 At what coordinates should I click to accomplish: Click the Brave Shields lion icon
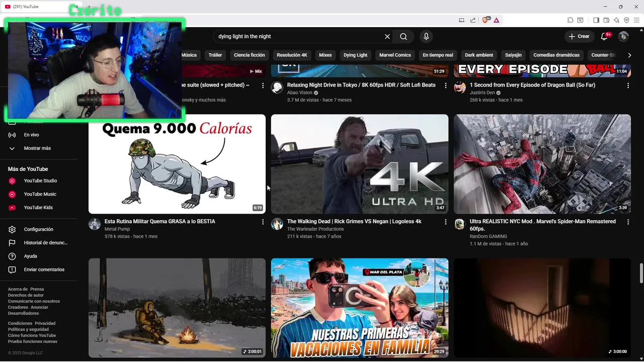486,20
